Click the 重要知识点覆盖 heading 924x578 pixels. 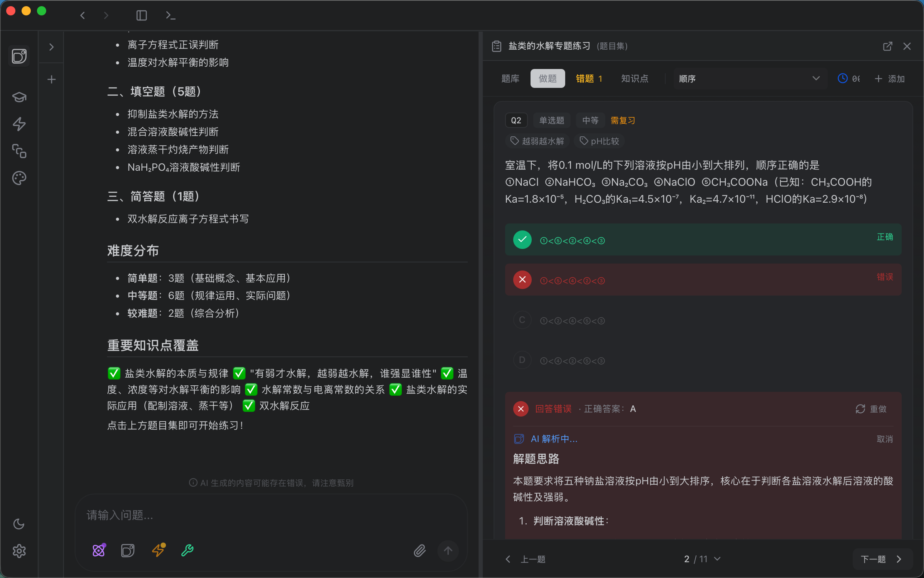[153, 345]
